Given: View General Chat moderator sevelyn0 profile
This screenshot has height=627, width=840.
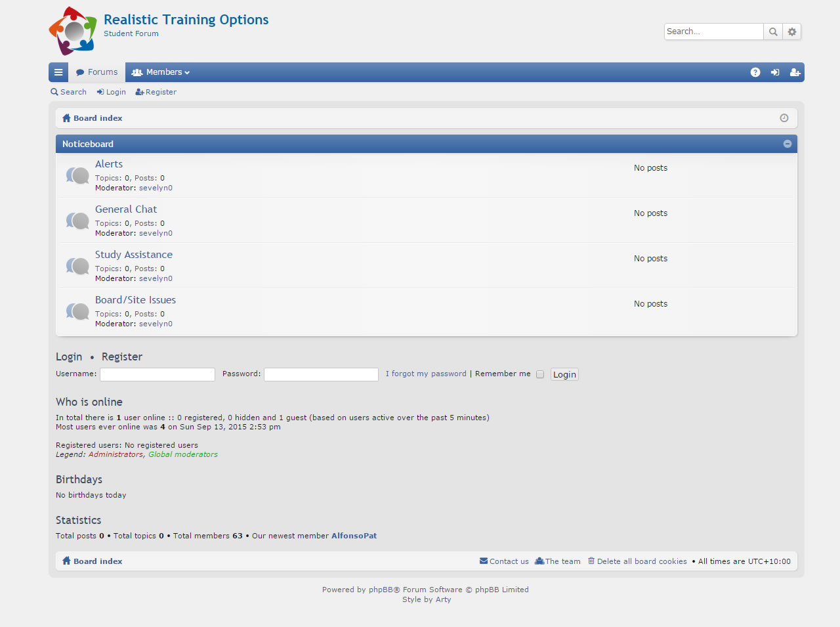Looking at the screenshot, I should pos(156,233).
